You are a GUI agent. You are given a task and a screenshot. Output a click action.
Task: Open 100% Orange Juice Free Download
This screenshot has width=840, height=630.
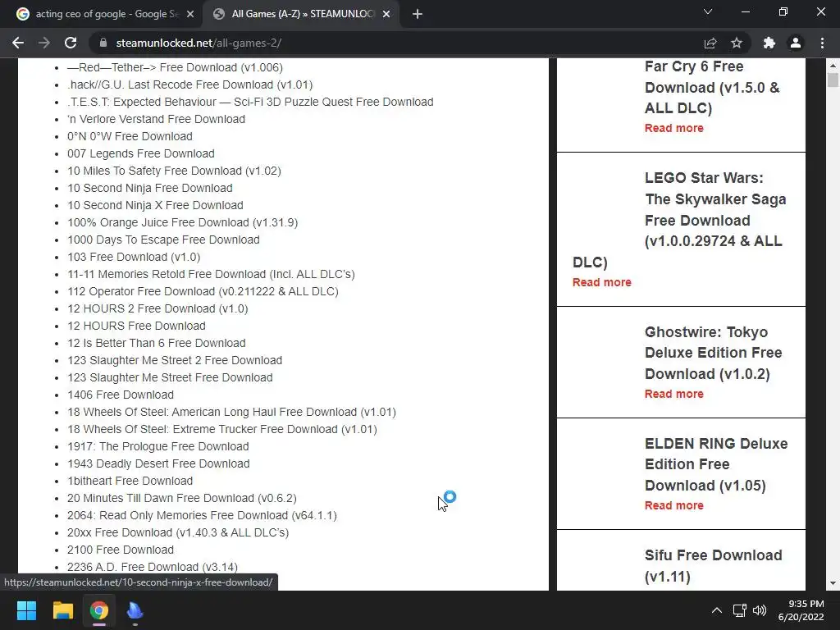click(183, 222)
